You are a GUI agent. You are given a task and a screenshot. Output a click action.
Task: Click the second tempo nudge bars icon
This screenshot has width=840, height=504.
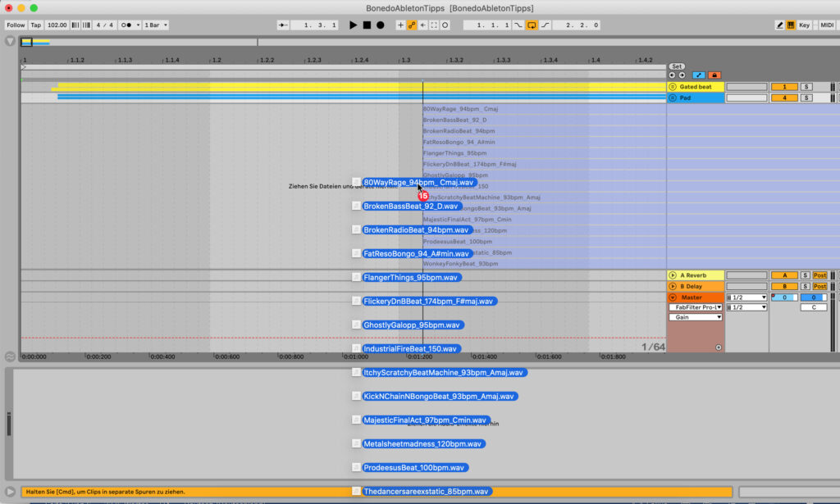pyautogui.click(x=86, y=25)
